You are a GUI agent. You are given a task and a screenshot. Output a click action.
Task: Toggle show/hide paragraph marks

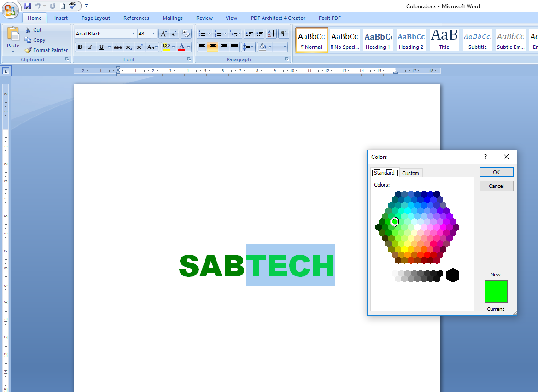click(x=284, y=34)
